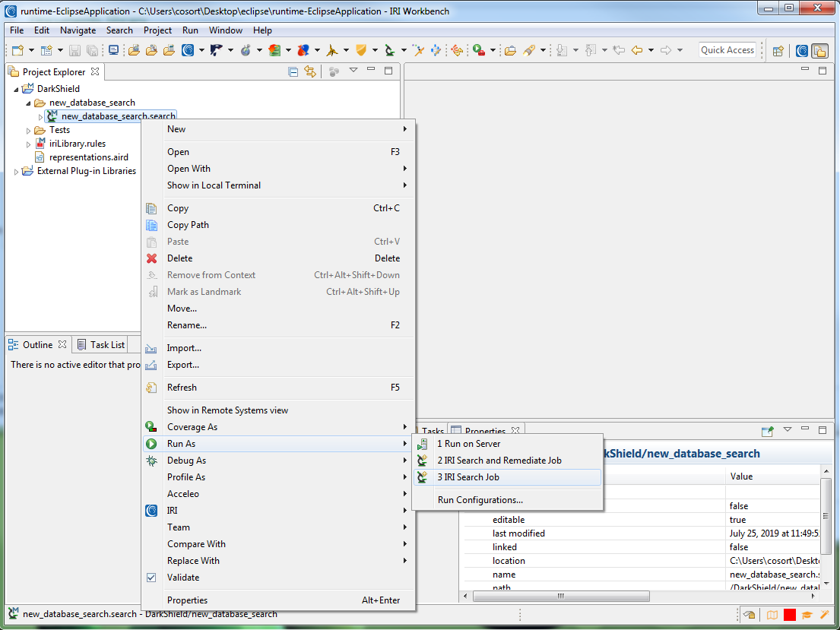Click the blue IRI swirl toolbar icon
The height and width of the screenshot is (630, 840).
(x=188, y=50)
